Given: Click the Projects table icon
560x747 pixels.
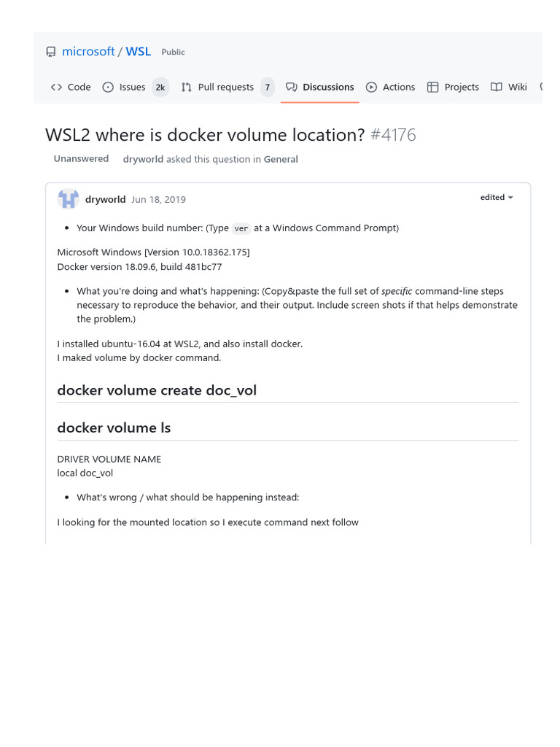Looking at the screenshot, I should [x=432, y=88].
